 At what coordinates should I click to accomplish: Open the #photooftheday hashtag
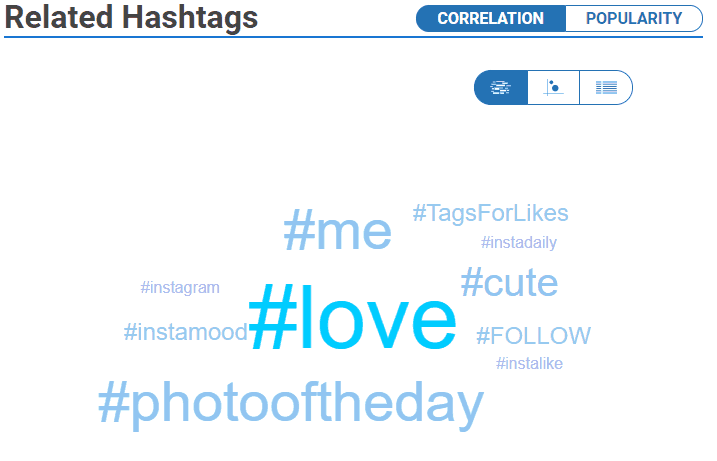point(290,404)
